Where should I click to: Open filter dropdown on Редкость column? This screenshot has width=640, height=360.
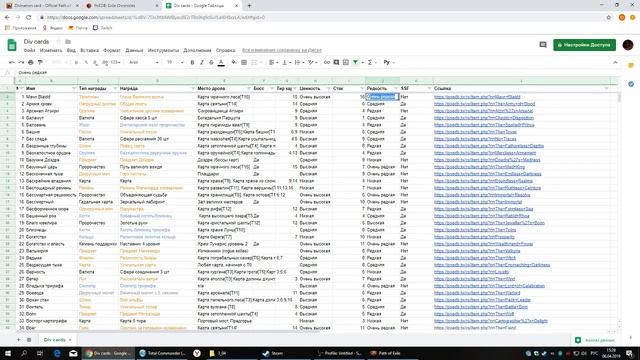pyautogui.click(x=396, y=89)
